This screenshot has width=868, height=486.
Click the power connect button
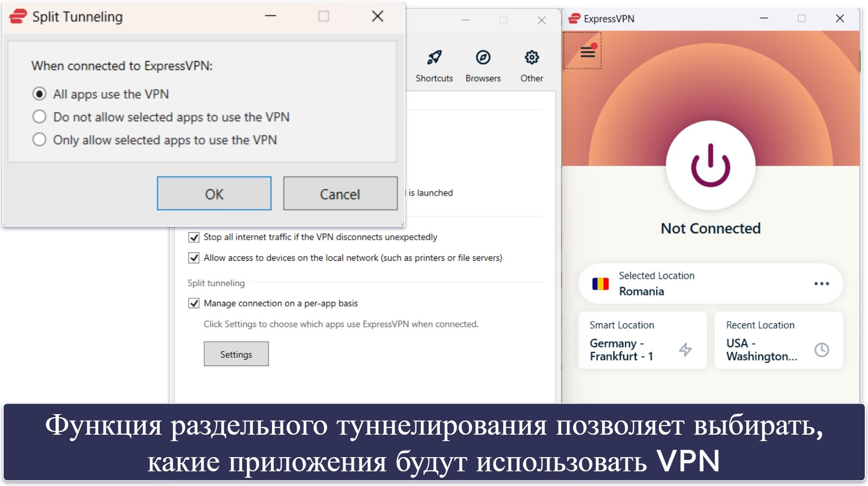(710, 165)
